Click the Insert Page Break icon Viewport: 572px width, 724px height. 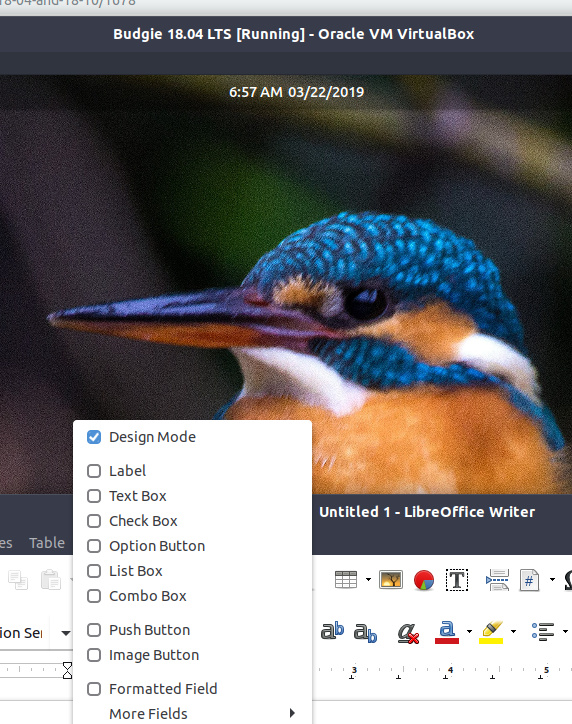click(497, 580)
